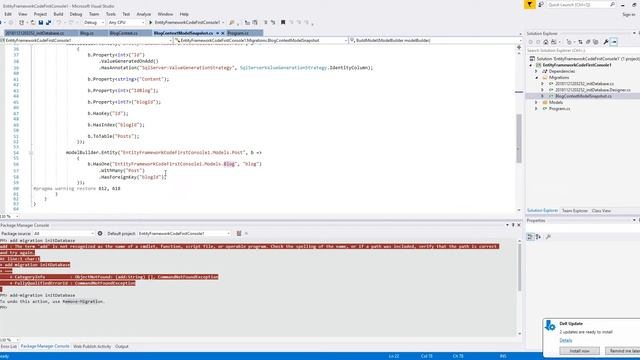Image resolution: width=640 pixels, height=360 pixels.
Task: Click the Sign in link
Action: [x=629, y=14]
